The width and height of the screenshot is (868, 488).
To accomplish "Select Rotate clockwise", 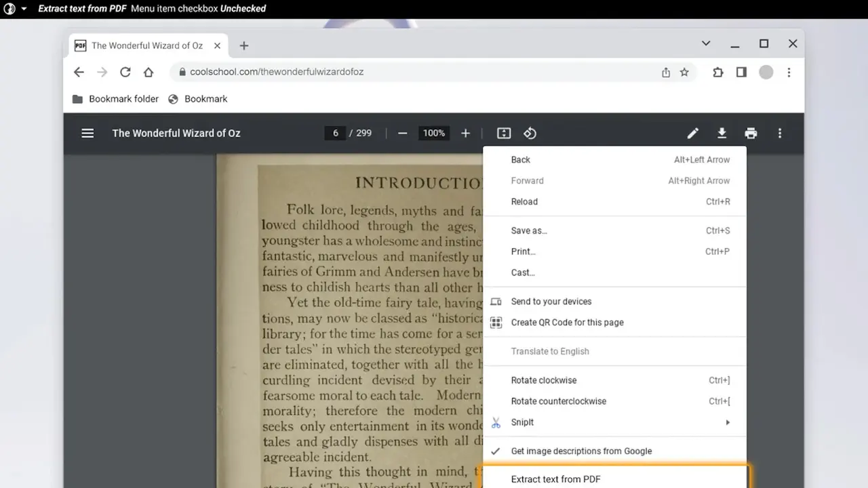I will point(614,380).
